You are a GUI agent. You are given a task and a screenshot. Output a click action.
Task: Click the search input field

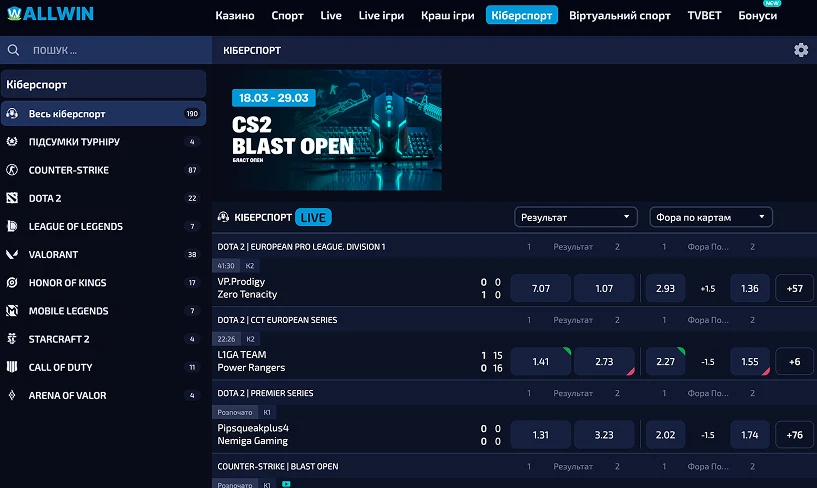(x=110, y=50)
